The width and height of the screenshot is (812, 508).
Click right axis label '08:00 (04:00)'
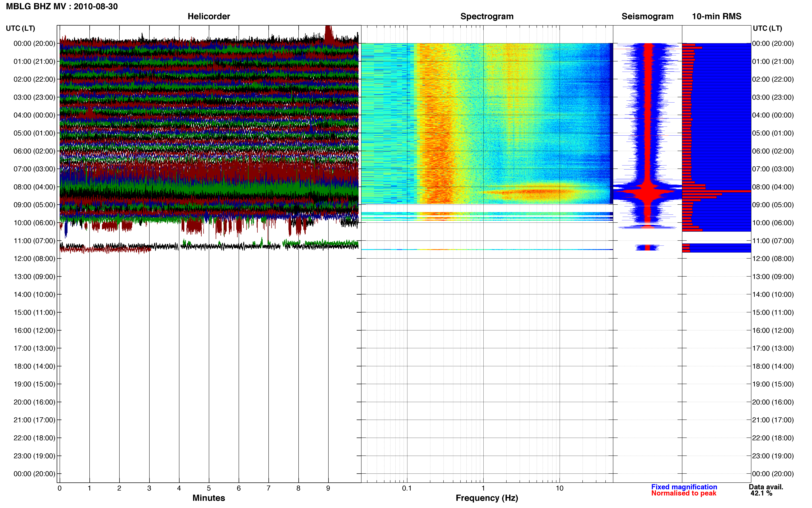click(773, 187)
